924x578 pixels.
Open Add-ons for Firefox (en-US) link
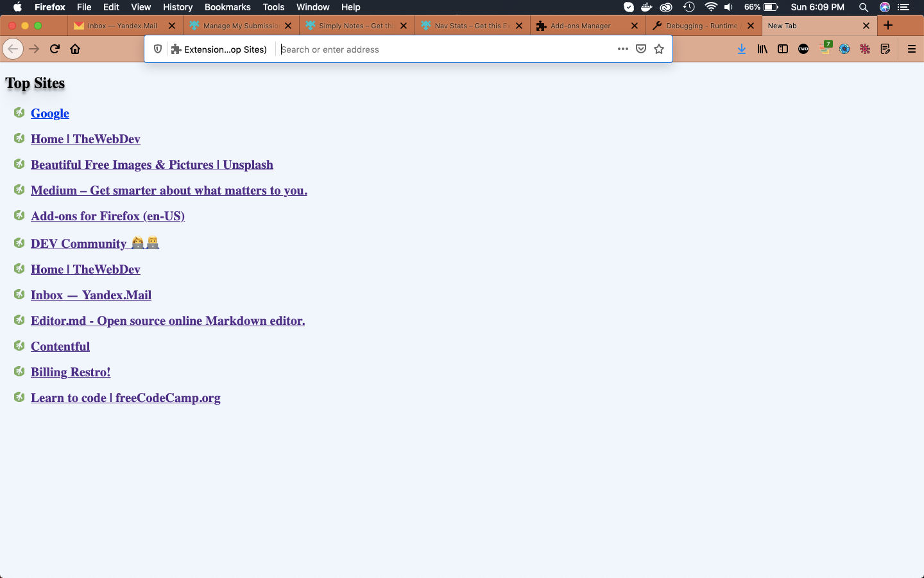pos(108,216)
